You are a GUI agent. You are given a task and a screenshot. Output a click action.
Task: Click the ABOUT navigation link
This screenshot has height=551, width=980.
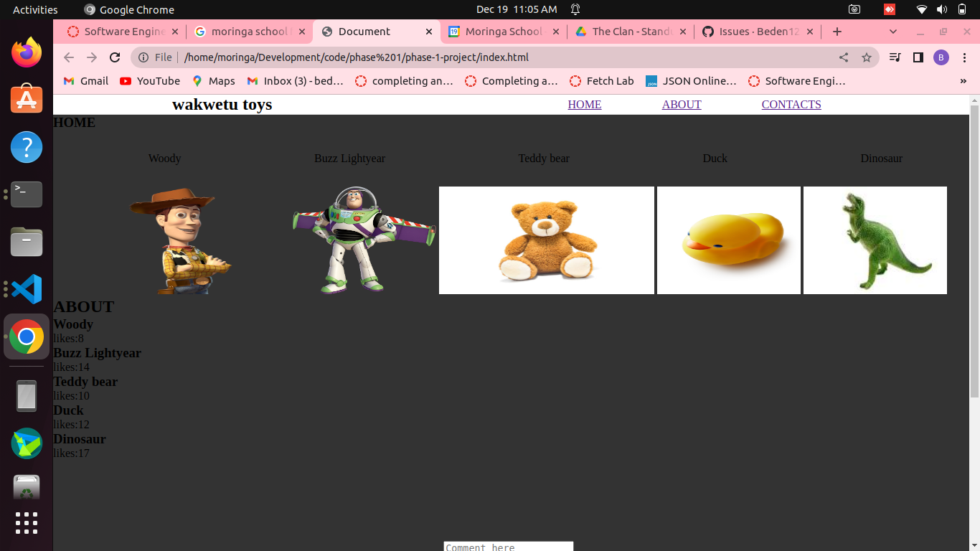click(x=682, y=105)
